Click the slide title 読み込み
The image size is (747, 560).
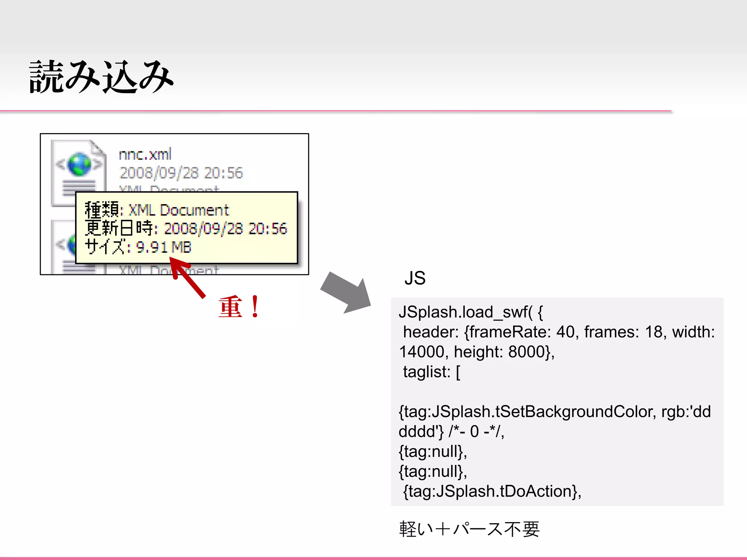tap(101, 77)
